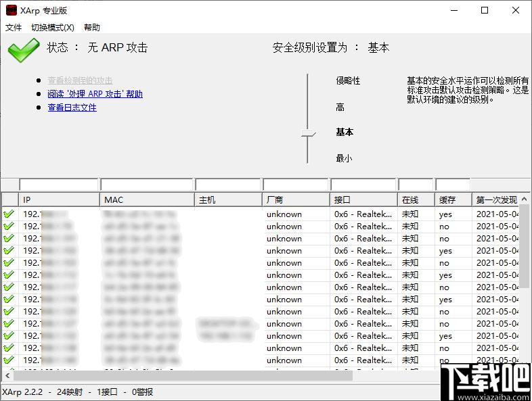Click '24映射' in the status bar
The height and width of the screenshot is (401, 532).
70,392
